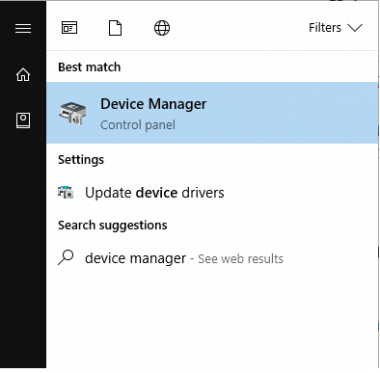This screenshot has width=380, height=373.
Task: Open the hamburger menu in the sidebar
Action: point(23,28)
